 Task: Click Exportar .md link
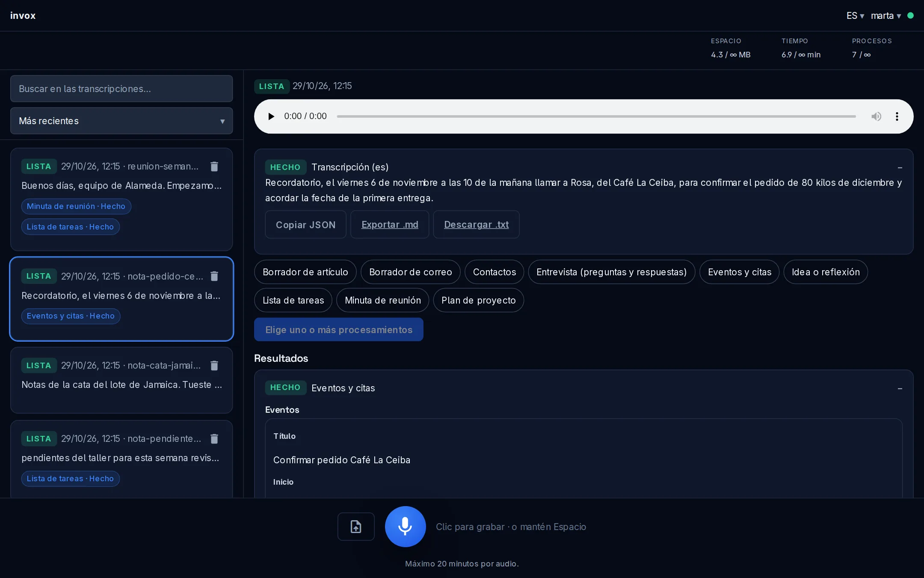pos(390,224)
